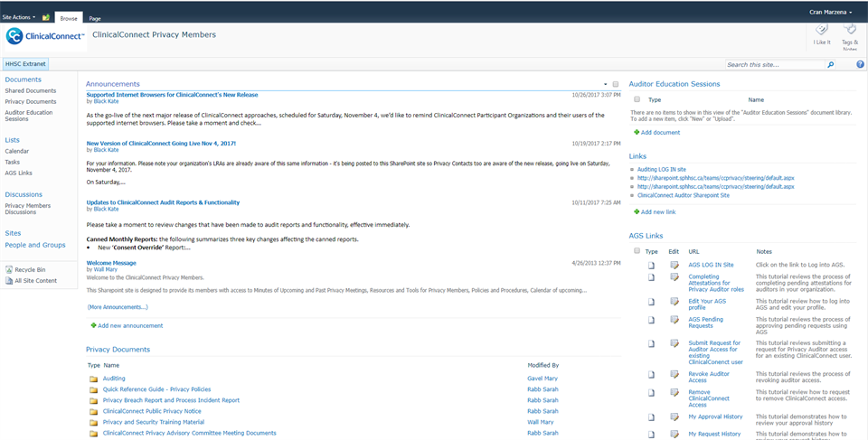This screenshot has height=440, width=868.
Task: Open Tags & Notes icon
Action: [x=850, y=29]
